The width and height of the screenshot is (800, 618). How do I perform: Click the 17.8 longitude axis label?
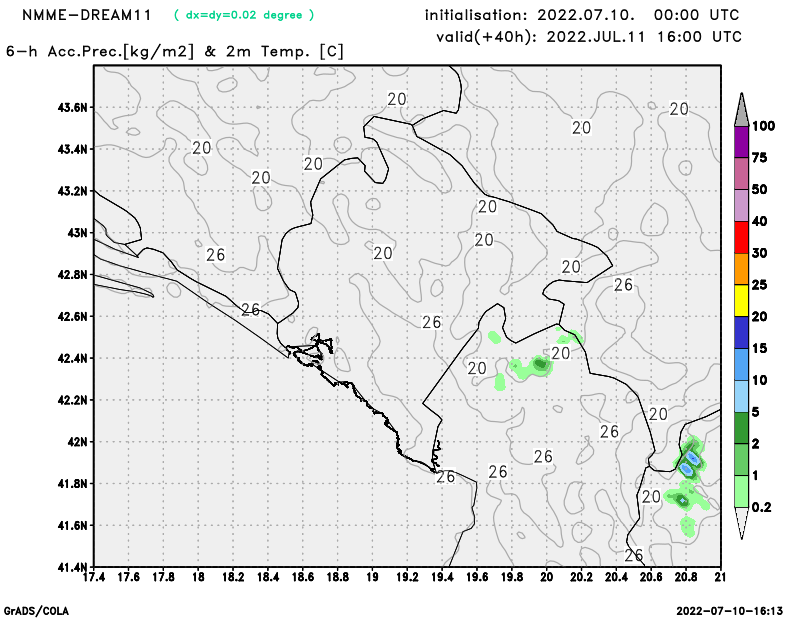coord(163,578)
